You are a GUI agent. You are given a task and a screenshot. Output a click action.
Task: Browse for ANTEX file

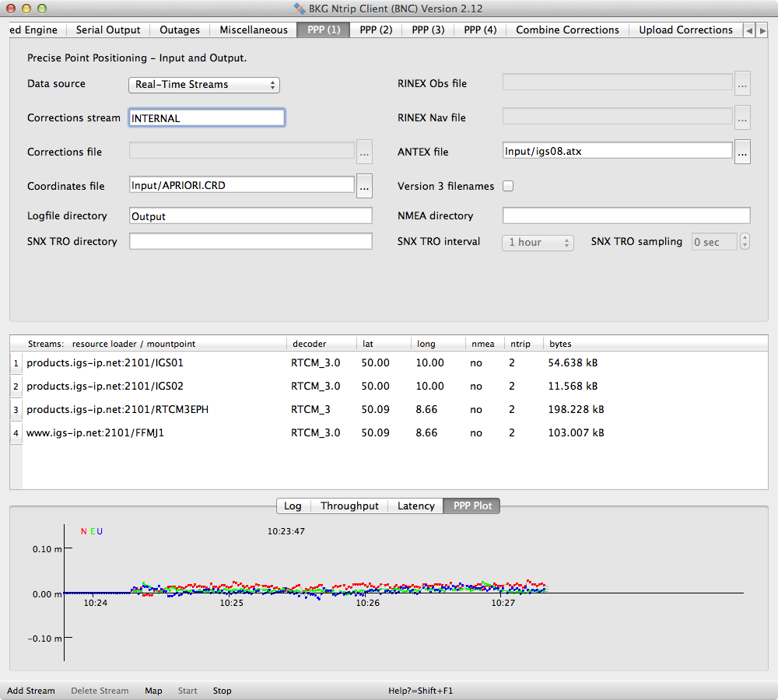(x=742, y=152)
